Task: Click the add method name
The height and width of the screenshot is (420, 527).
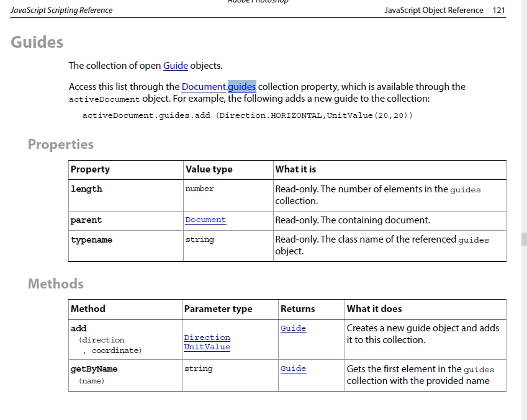Action: click(79, 328)
